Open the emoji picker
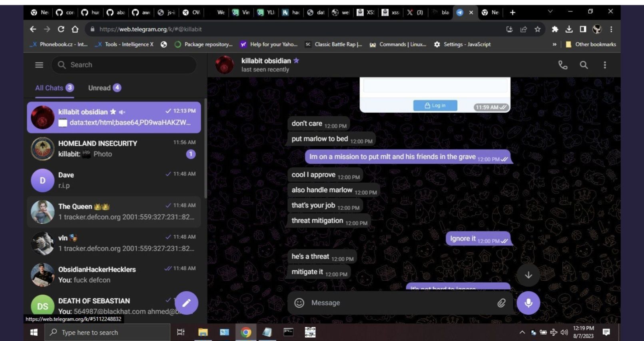Screen dimensions: 644x341 click(x=299, y=303)
